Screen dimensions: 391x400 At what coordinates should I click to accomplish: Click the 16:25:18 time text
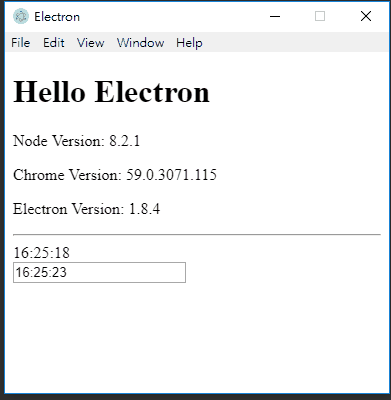tap(41, 253)
